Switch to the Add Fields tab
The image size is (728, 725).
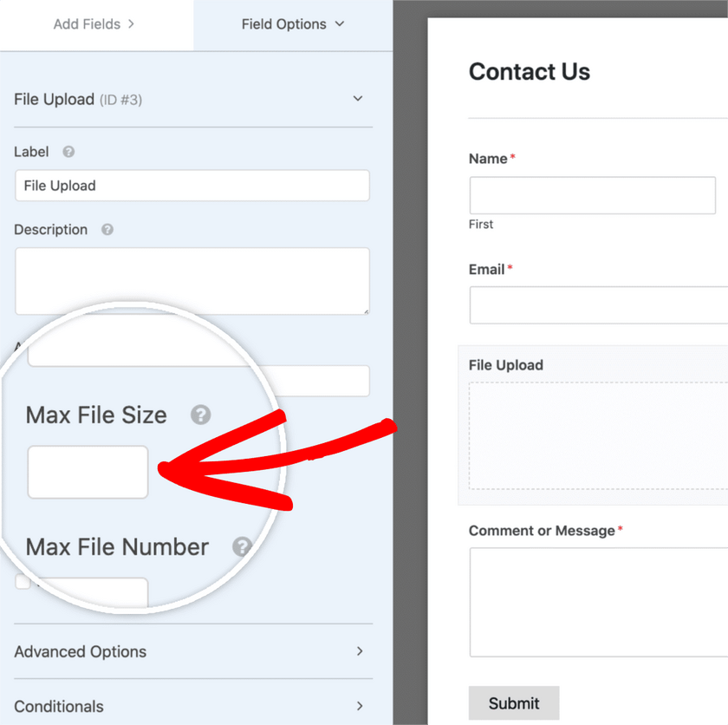tap(96, 24)
